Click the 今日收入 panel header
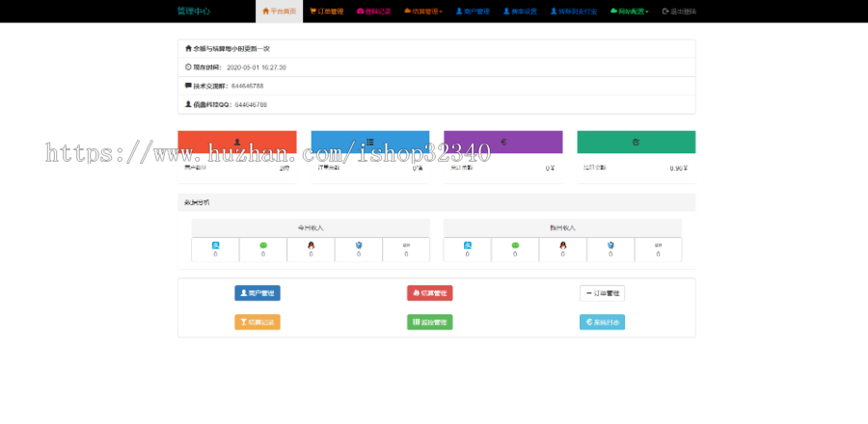 click(311, 227)
